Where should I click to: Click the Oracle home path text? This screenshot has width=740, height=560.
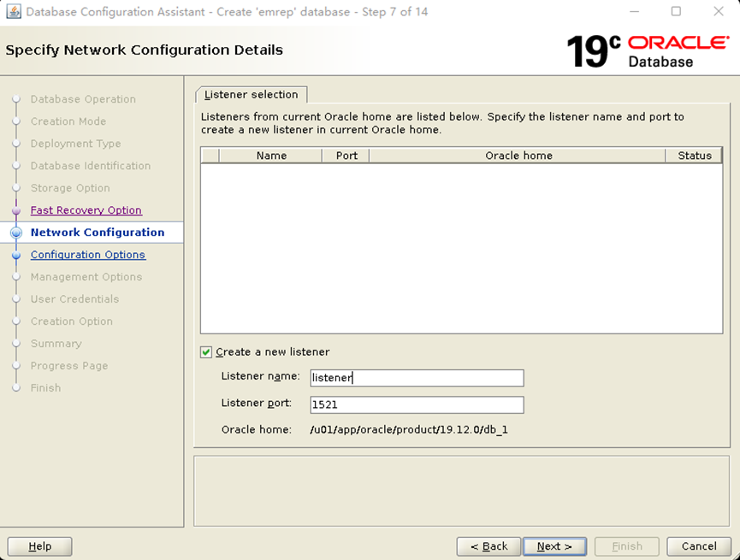(x=409, y=429)
